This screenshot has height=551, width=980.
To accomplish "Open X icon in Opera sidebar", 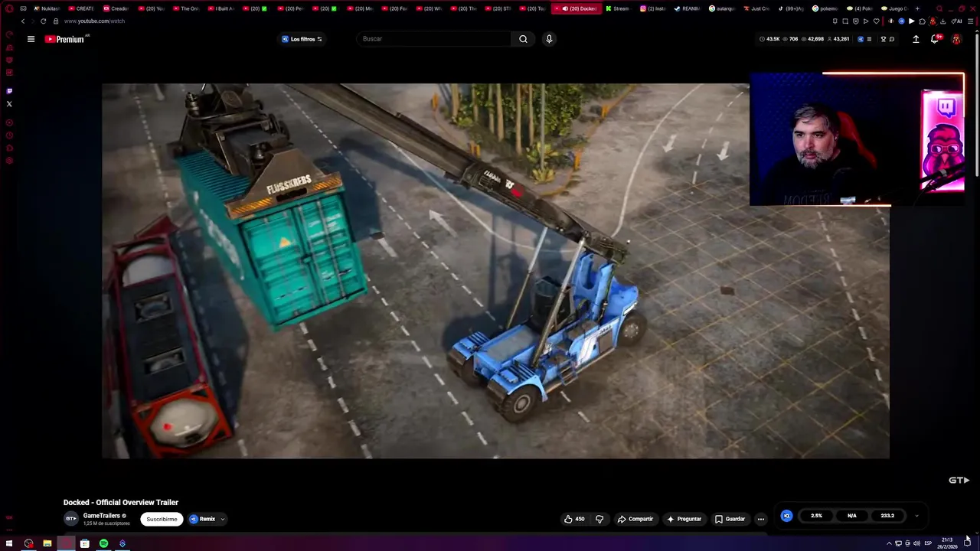I will point(9,103).
